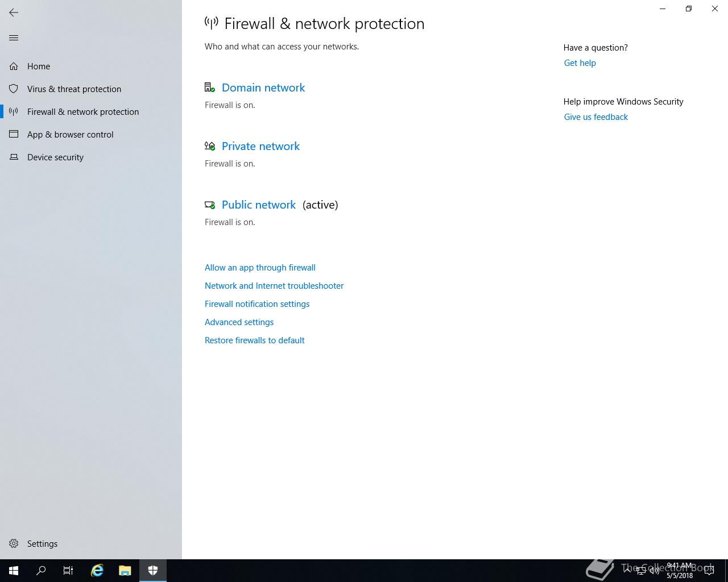Click the taskbar clock showing 5/5/2018
This screenshot has height=582, width=728.
pyautogui.click(x=680, y=571)
